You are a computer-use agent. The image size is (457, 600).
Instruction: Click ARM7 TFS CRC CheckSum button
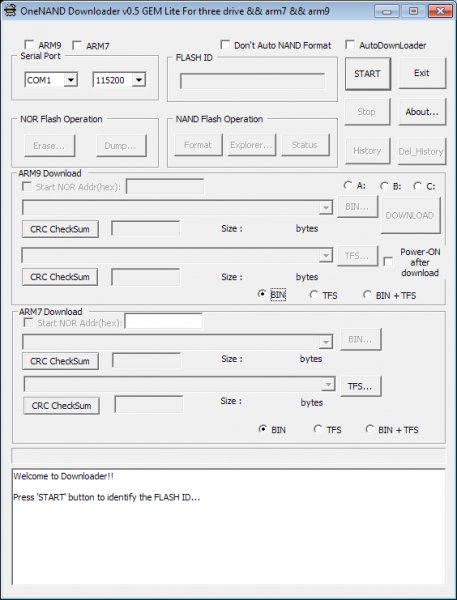coord(61,406)
